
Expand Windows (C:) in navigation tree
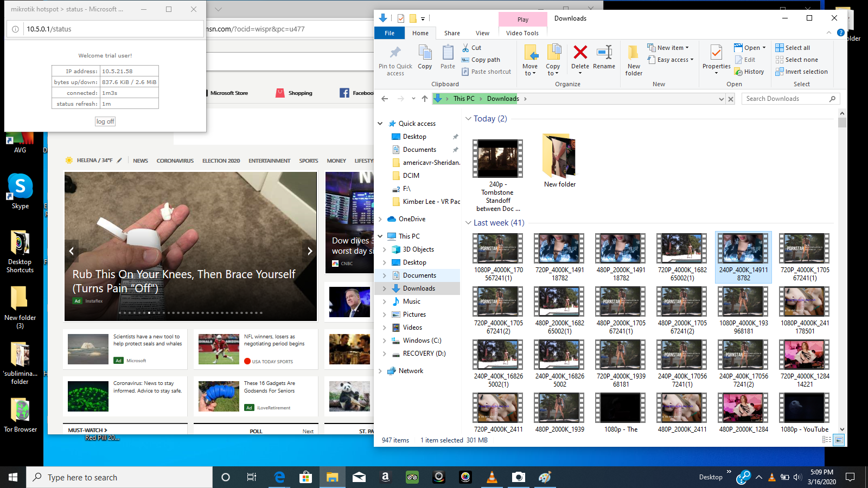click(385, 341)
